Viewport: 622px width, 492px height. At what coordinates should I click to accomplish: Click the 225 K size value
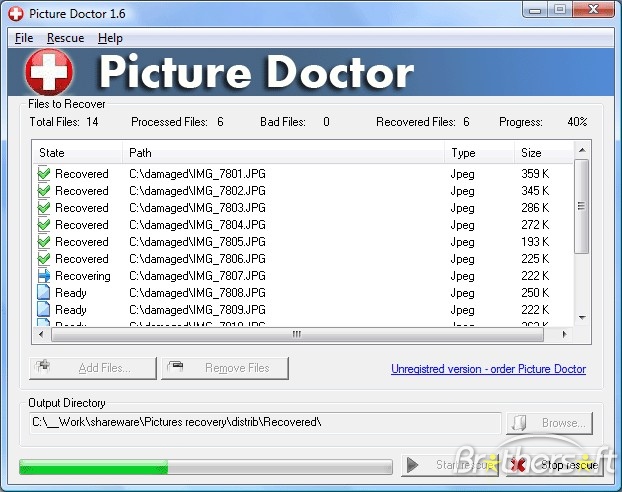point(535,259)
